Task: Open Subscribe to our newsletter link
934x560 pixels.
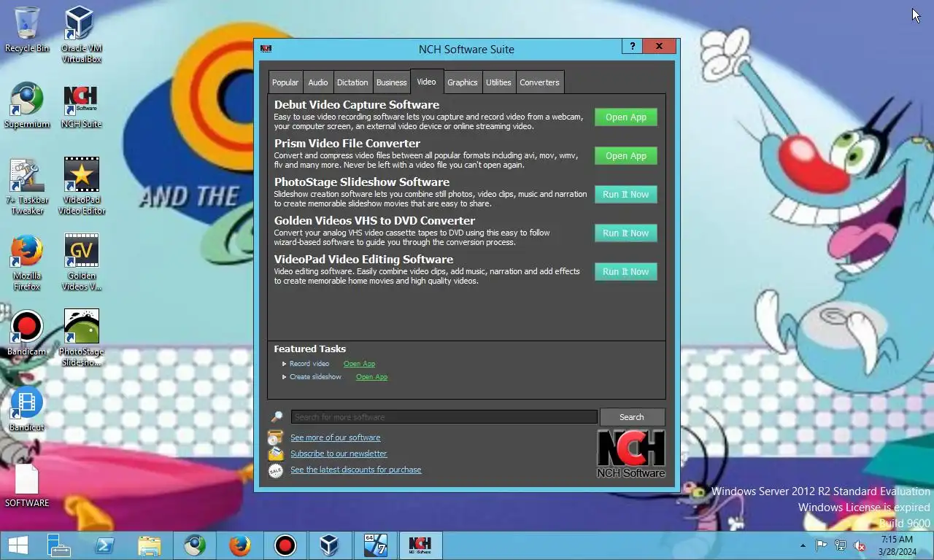Action: point(339,454)
